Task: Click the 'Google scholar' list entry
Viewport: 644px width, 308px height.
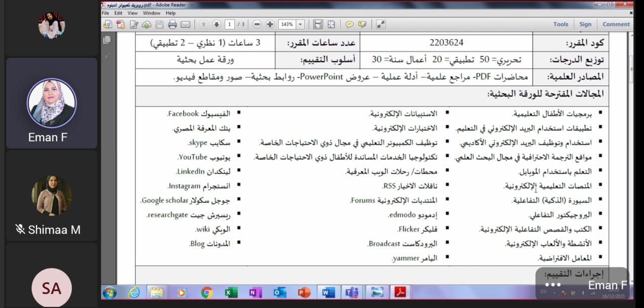Action: (185, 200)
